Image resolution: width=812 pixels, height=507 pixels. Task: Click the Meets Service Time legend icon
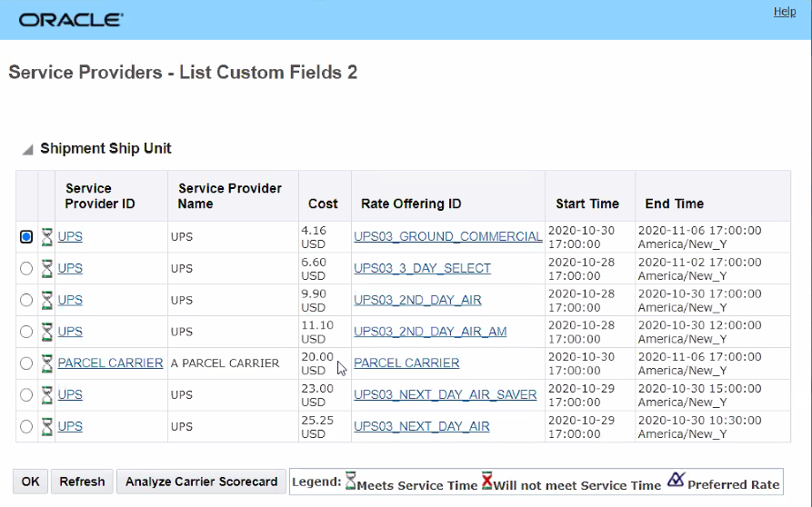[350, 481]
